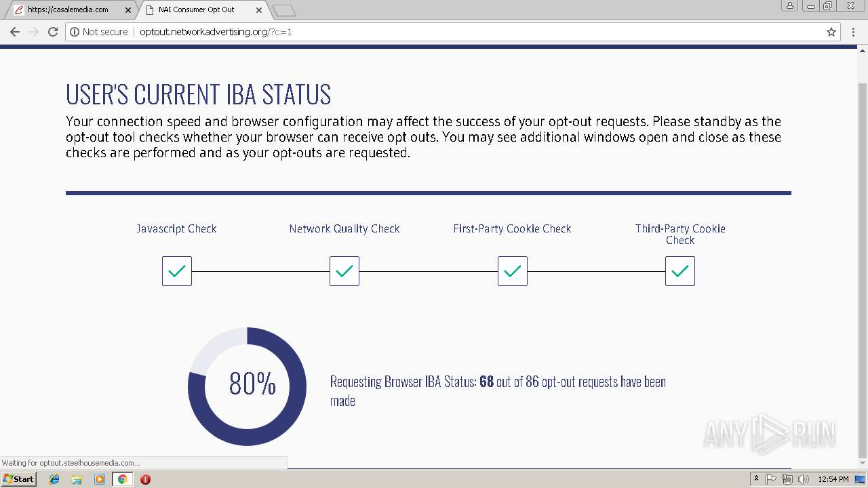Click the First-Party Cookie Check label
This screenshot has width=868, height=488.
click(513, 228)
